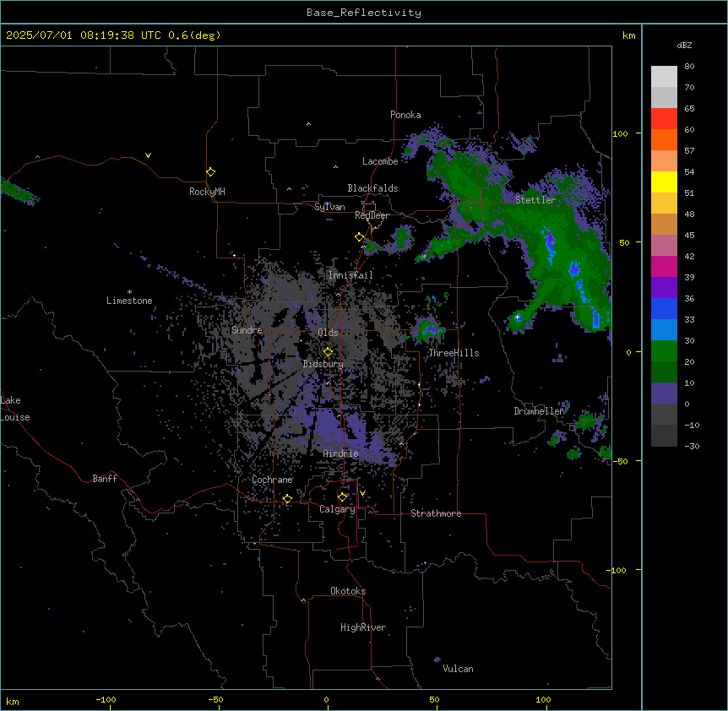Select the yellow diamond marker below Cochrane
Viewport: 728px width, 711px height.
point(287,498)
